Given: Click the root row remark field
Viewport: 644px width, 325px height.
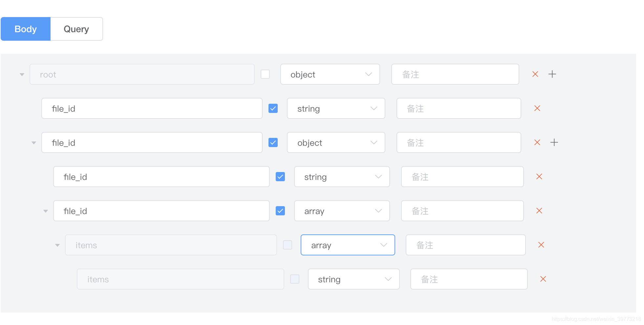Looking at the screenshot, I should [455, 74].
